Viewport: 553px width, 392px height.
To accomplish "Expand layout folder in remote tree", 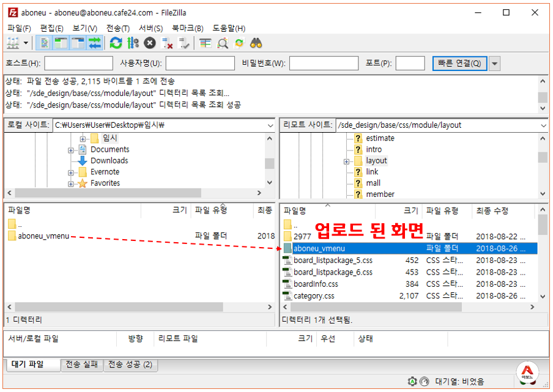I will (346, 162).
